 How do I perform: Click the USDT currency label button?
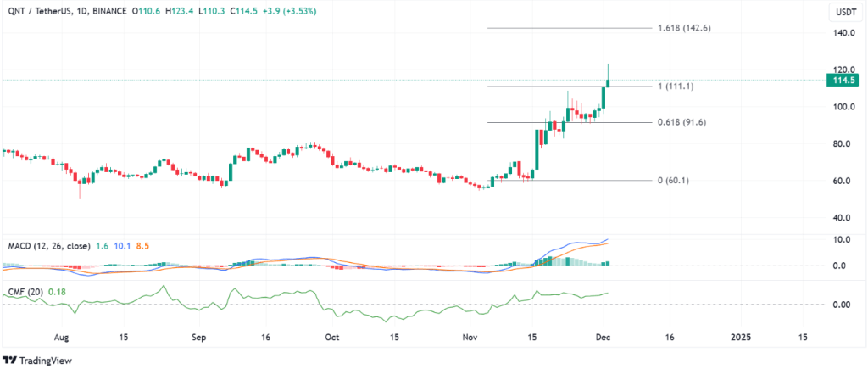845,11
